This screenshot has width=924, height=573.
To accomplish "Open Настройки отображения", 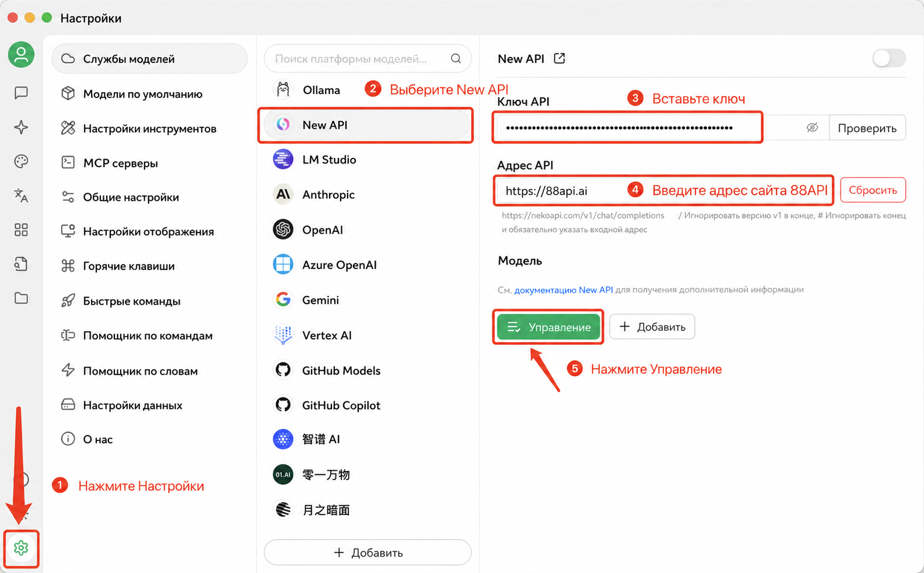I will 150,231.
